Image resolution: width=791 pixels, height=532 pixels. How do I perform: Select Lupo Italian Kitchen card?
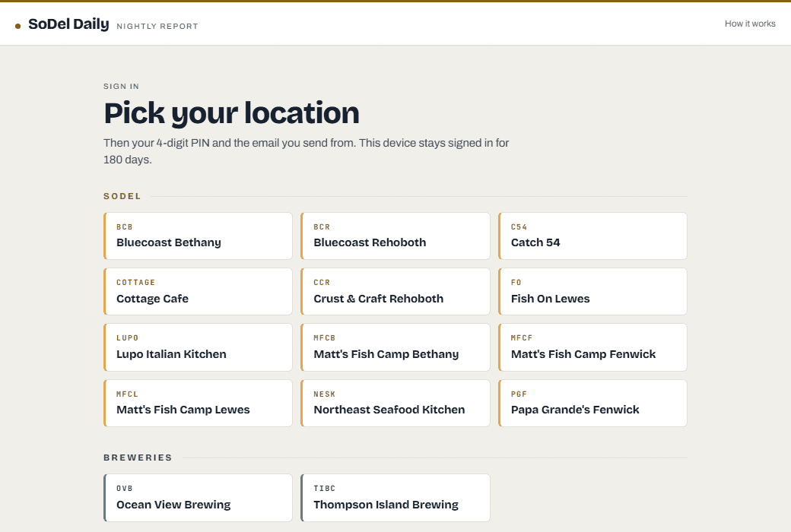198,347
